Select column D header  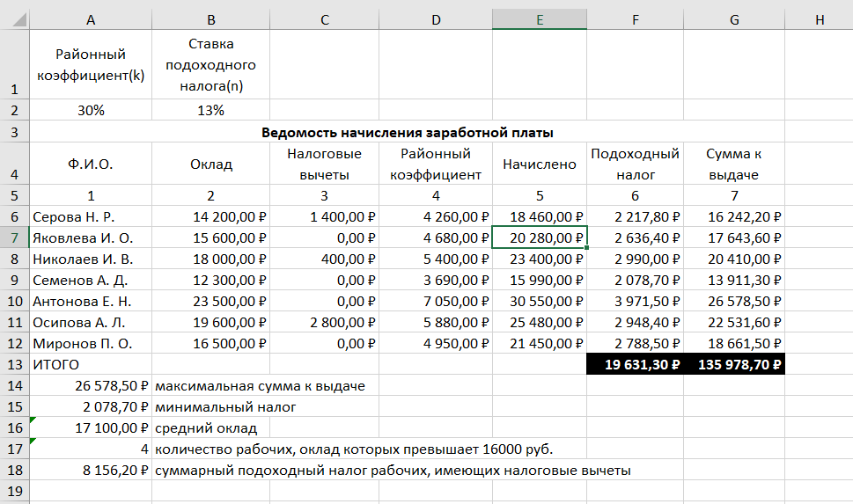pos(436,19)
